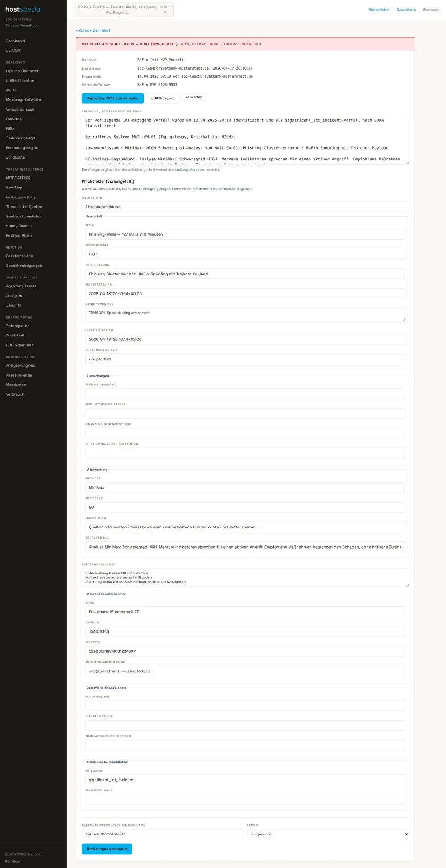
Task: Open Datenquellen configuration
Action: (x=18, y=326)
